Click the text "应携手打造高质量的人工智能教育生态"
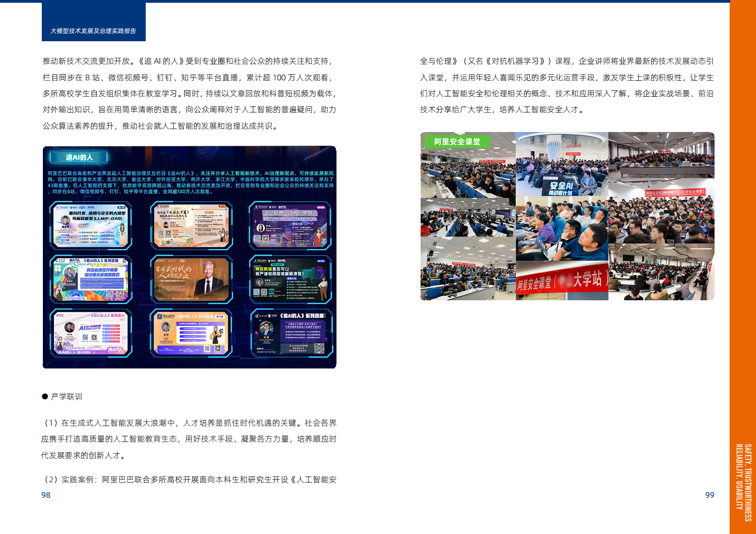 click(109, 439)
